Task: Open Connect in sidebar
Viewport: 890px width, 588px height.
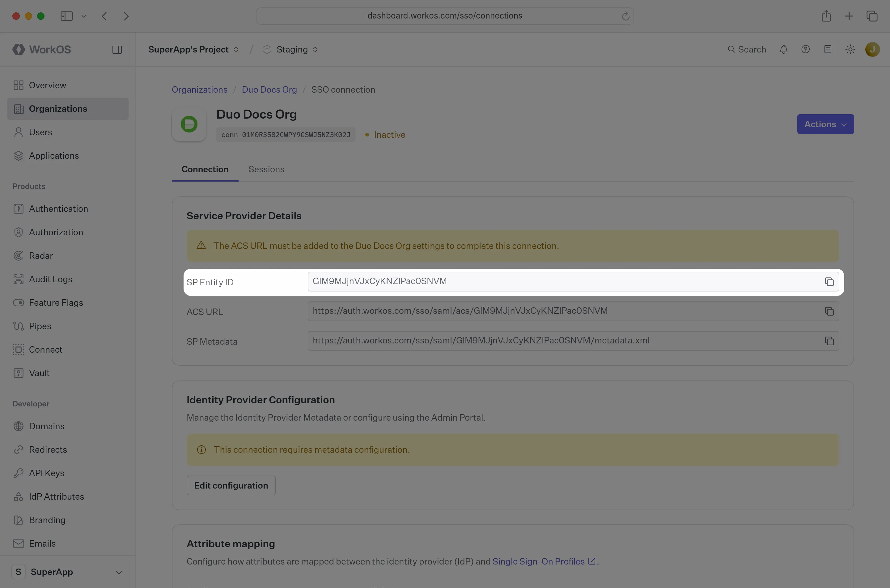Action: point(68,350)
